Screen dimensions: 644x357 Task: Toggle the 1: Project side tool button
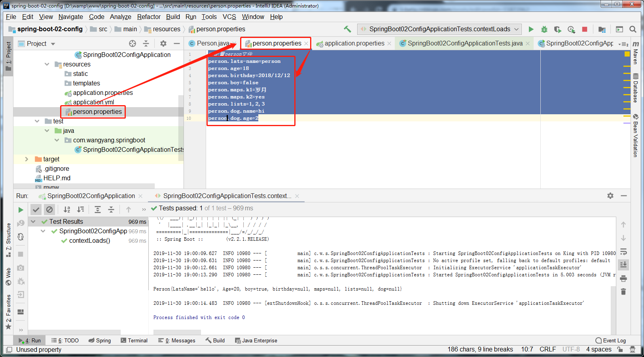click(x=8, y=56)
